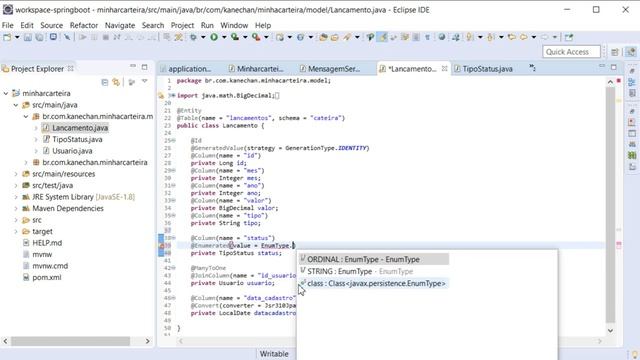640x360 pixels.
Task: Click the Project Explorer horizontal scrollbar
Action: coord(71,341)
